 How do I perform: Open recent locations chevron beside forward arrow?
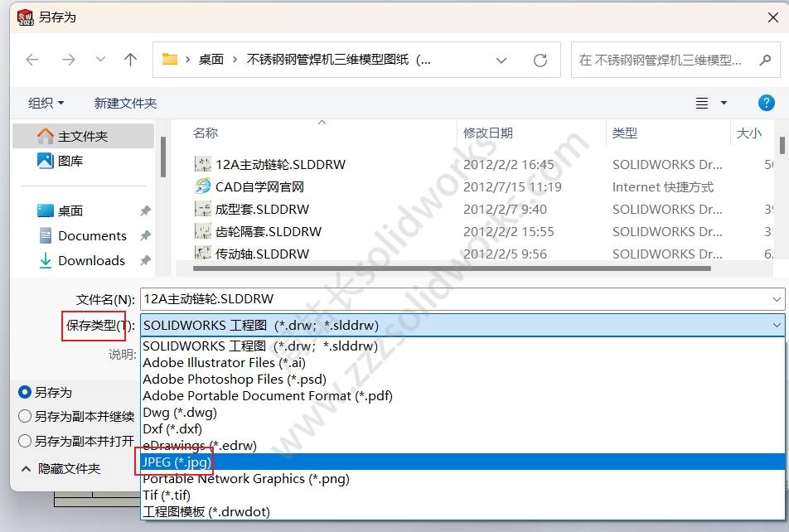click(x=100, y=60)
